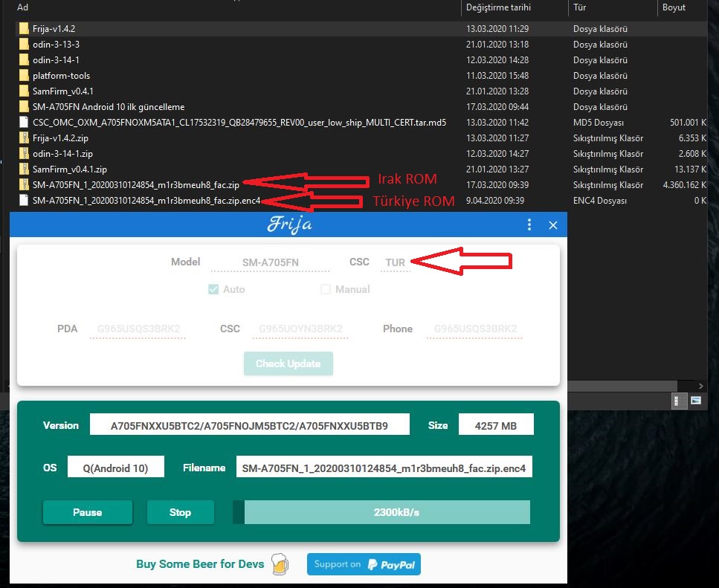
Task: Click the 501.001 K size cell
Action: [688, 122]
